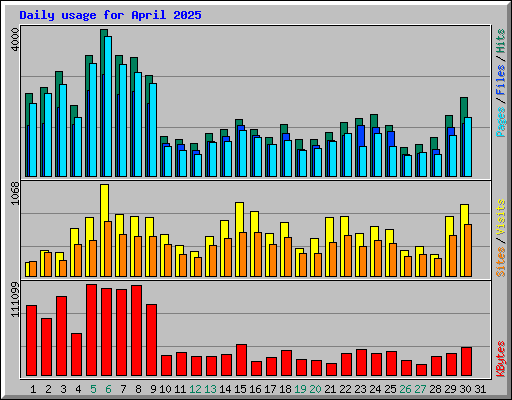Click the cyan Pages bar for day 30
512x400 pixels.
[x=468, y=147]
